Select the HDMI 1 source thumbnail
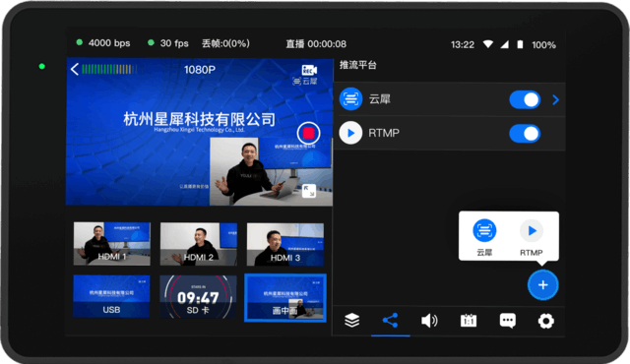This screenshot has width=630, height=364. (x=112, y=244)
